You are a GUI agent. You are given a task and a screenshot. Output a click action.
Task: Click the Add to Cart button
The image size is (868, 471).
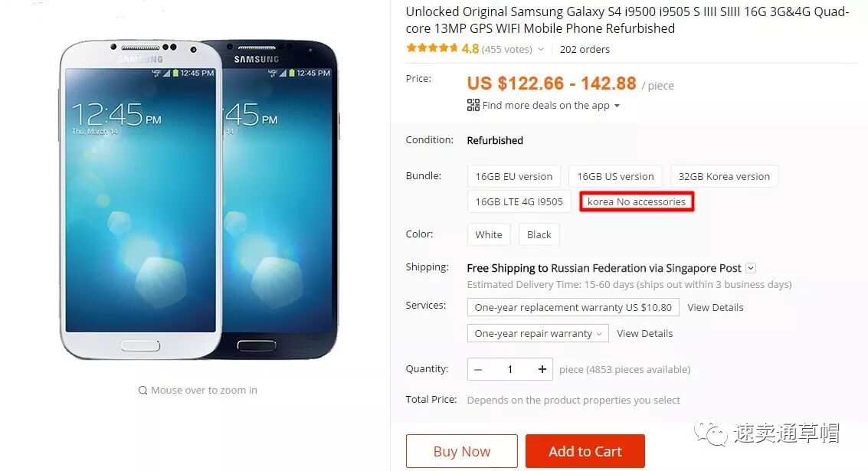[585, 451]
